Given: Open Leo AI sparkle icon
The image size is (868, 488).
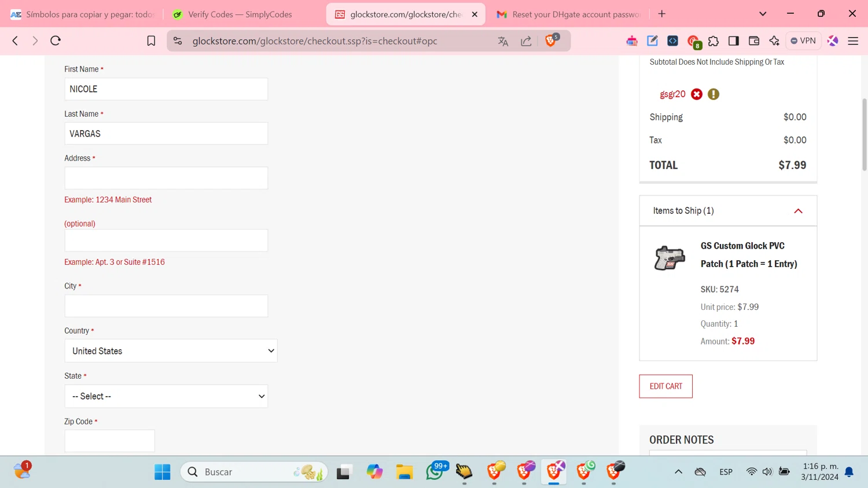Looking at the screenshot, I should pyautogui.click(x=774, y=40).
